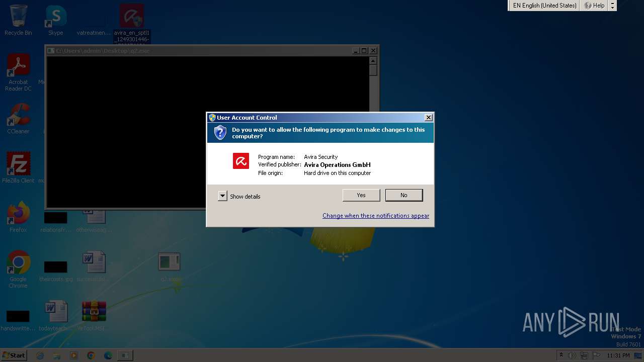Click Show desktop button at taskbar end
This screenshot has height=362, width=644.
638,355
